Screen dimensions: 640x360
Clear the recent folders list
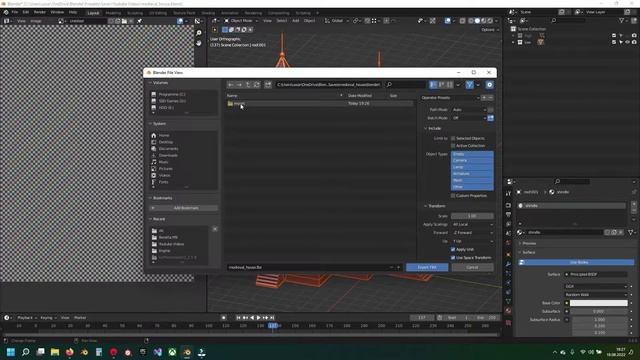tap(215, 229)
